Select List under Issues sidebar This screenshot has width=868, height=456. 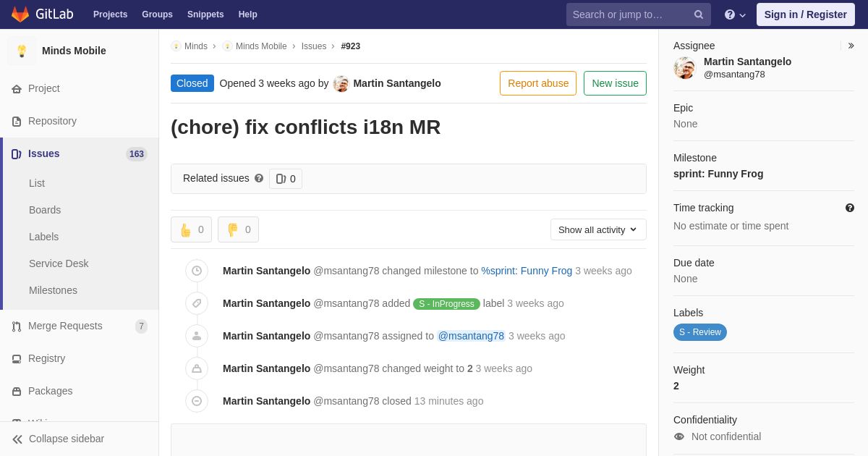(x=37, y=183)
